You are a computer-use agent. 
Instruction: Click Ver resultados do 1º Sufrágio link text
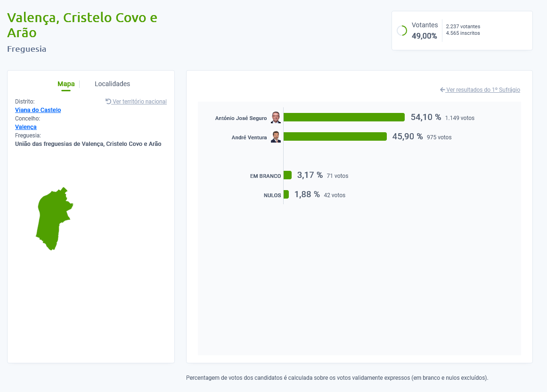483,90
